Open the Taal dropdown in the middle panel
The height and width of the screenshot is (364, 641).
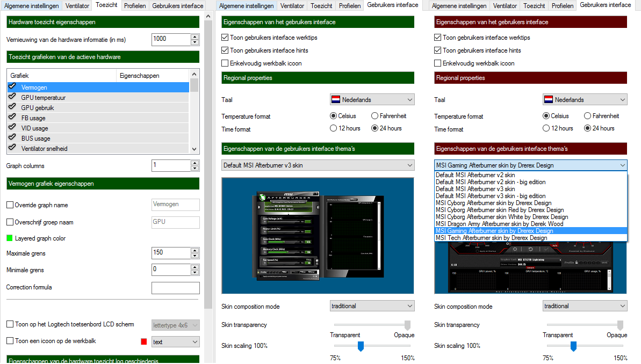pyautogui.click(x=372, y=100)
